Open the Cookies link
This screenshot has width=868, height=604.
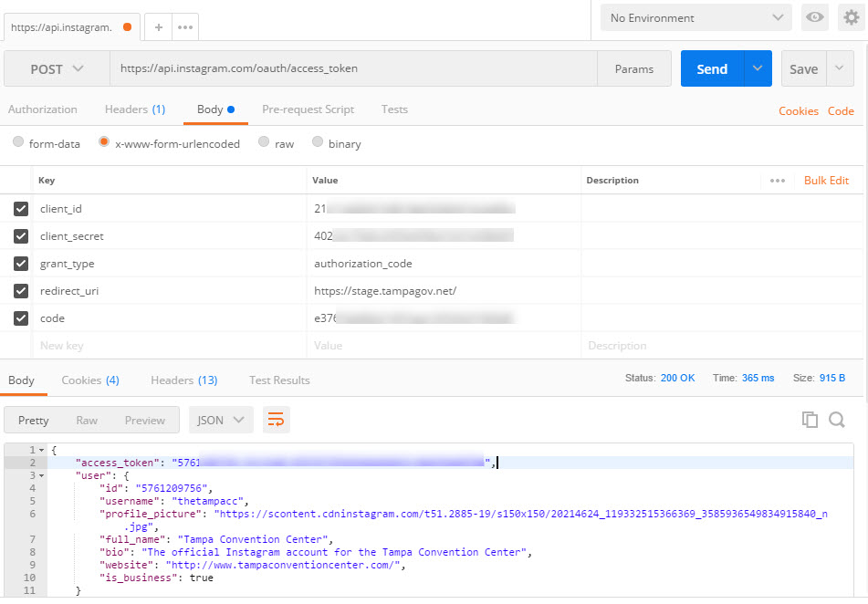(799, 110)
